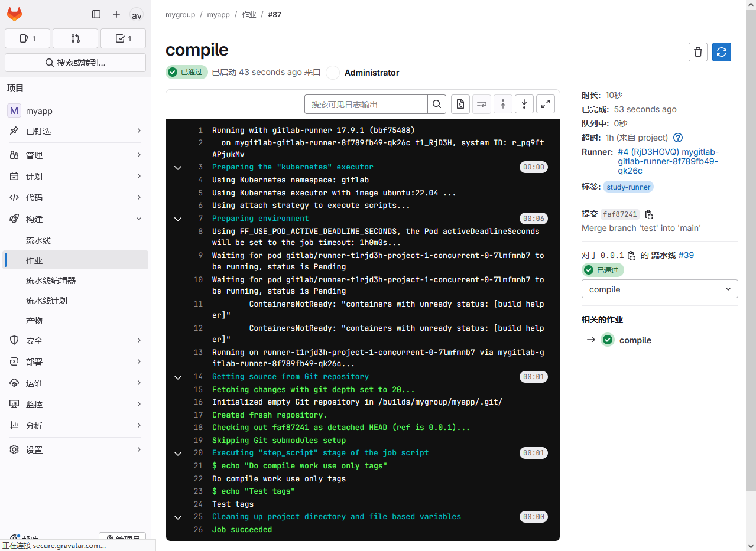756x551 pixels.
Task: Click the Administrator user link
Action: [x=372, y=73]
